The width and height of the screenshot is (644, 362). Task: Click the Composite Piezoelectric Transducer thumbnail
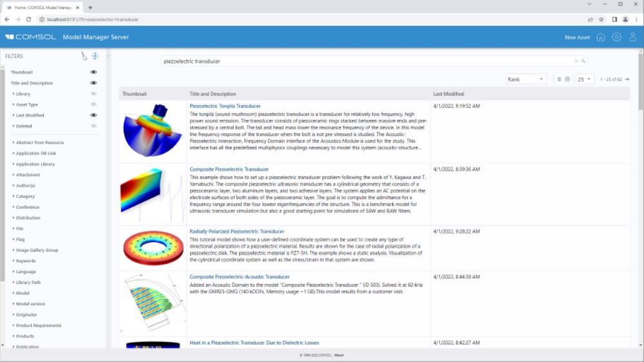pos(153,194)
